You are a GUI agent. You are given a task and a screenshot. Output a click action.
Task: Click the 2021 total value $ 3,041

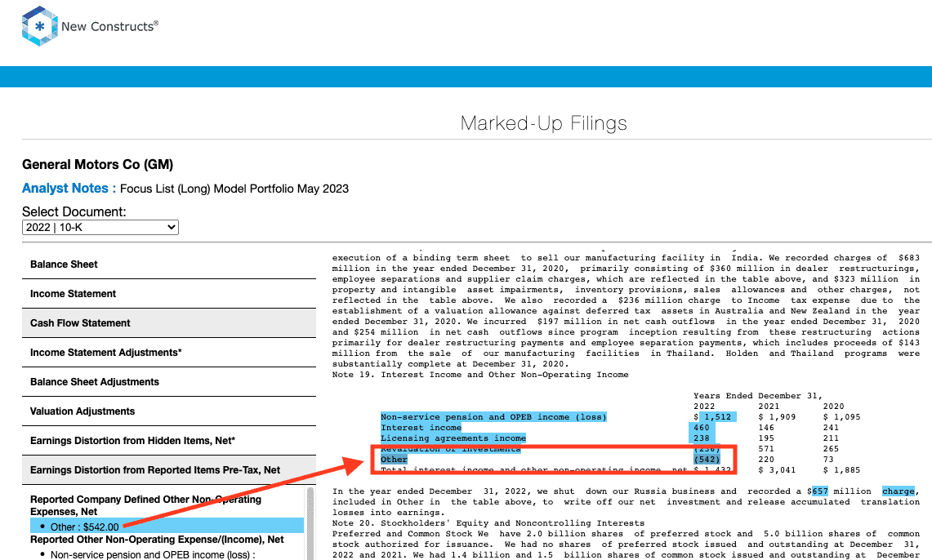777,469
